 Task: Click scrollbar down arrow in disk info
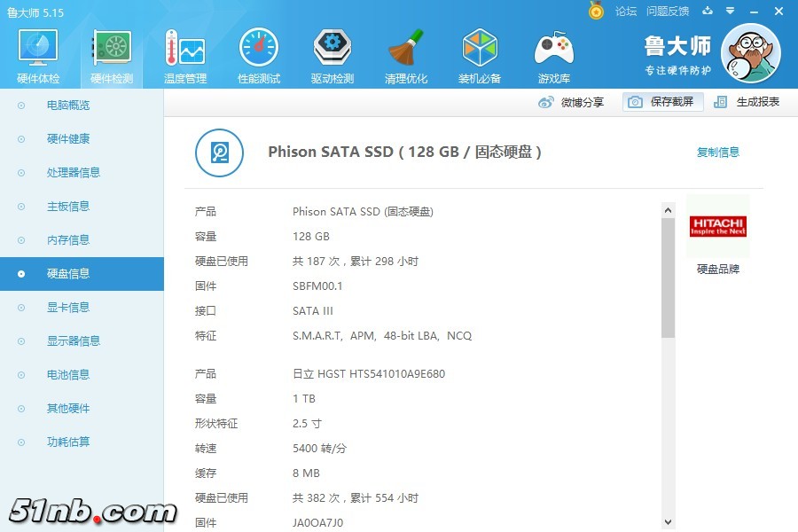click(x=668, y=522)
